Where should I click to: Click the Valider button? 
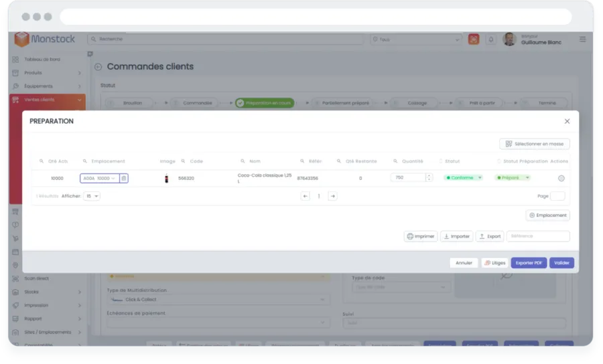pyautogui.click(x=561, y=263)
